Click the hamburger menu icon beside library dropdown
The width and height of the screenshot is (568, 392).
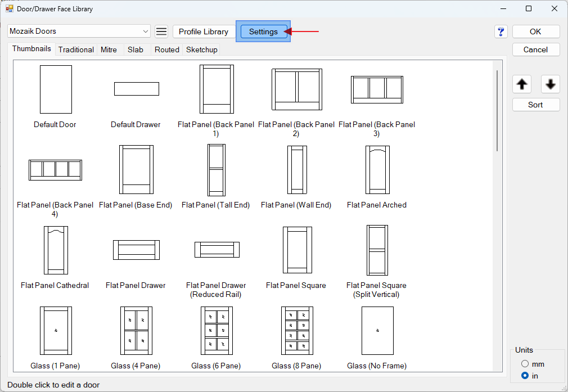161,31
